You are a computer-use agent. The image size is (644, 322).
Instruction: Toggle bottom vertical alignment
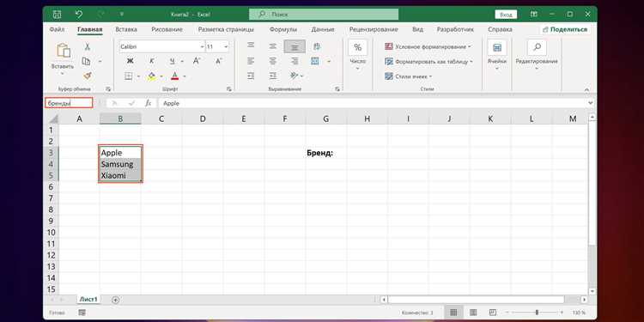[x=295, y=46]
